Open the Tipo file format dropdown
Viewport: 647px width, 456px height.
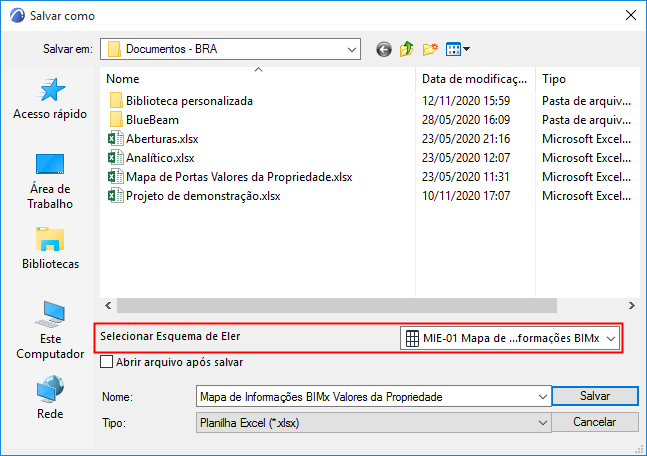tap(373, 423)
